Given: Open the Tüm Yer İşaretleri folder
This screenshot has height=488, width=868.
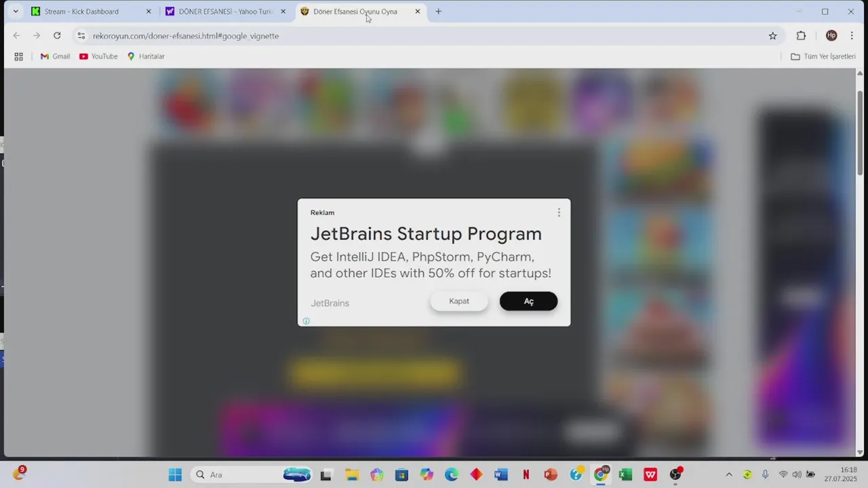Looking at the screenshot, I should 823,56.
